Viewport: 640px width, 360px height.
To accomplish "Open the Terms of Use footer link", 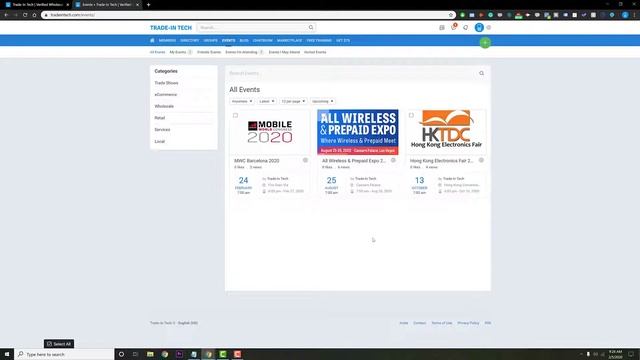I will [442, 323].
